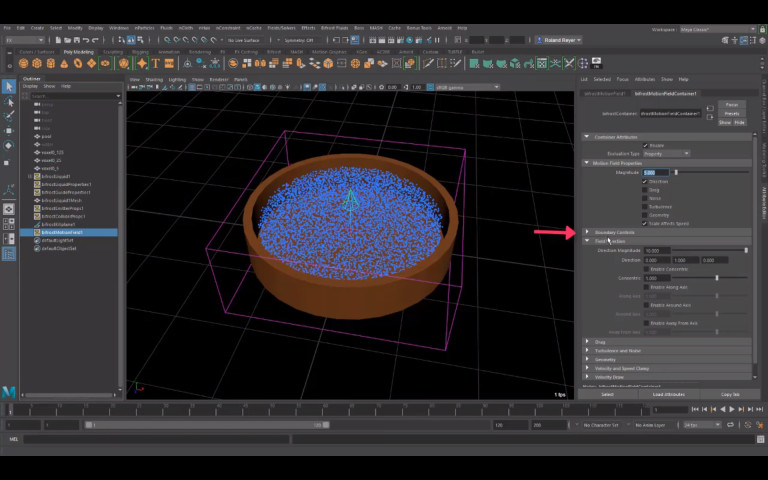Activate the Move tool in toolbox

(9, 131)
